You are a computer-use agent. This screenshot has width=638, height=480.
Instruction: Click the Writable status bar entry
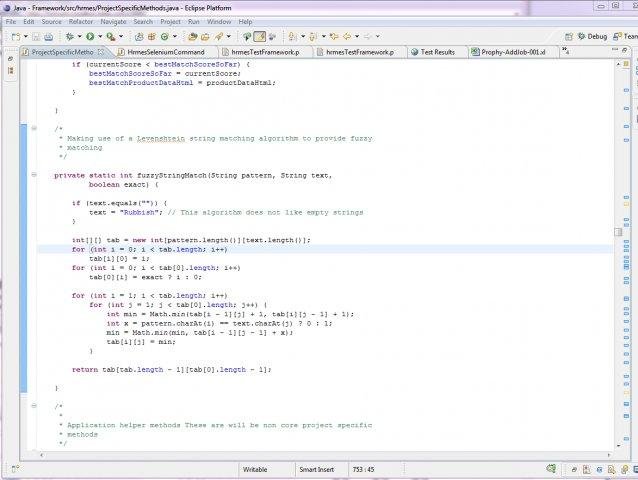(x=255, y=469)
